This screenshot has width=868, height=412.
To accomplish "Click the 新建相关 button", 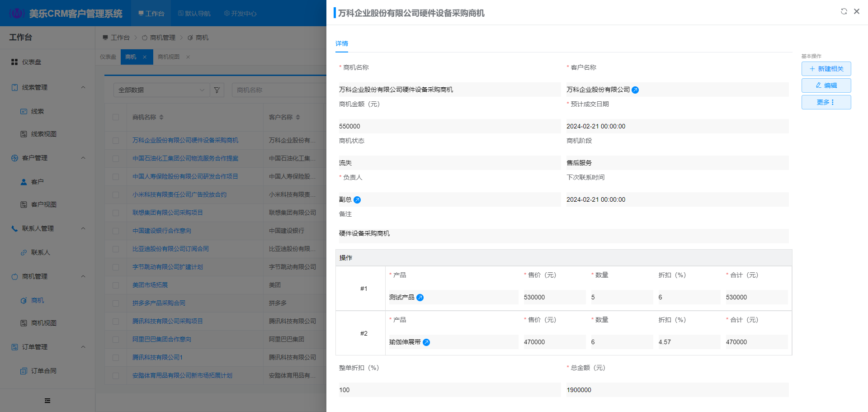I will click(x=826, y=69).
